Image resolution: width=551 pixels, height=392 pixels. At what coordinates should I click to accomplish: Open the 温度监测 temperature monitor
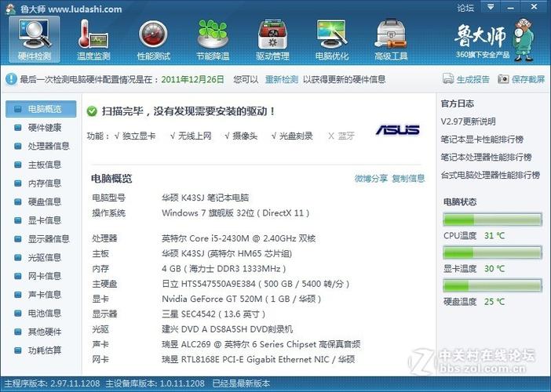(93, 39)
